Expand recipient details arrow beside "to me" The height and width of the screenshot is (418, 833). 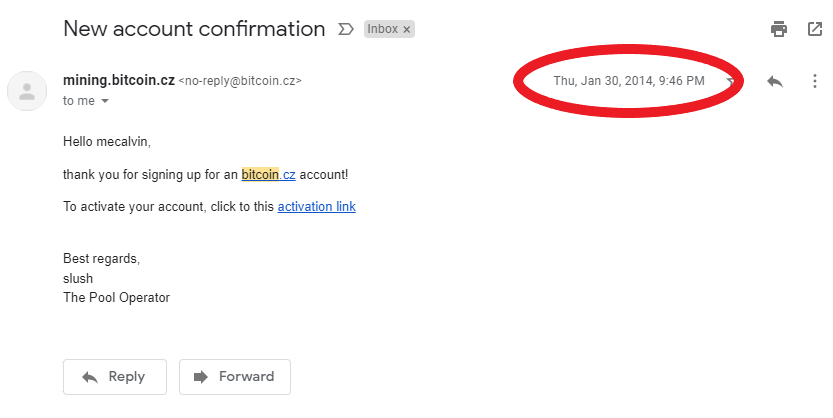pos(105,101)
